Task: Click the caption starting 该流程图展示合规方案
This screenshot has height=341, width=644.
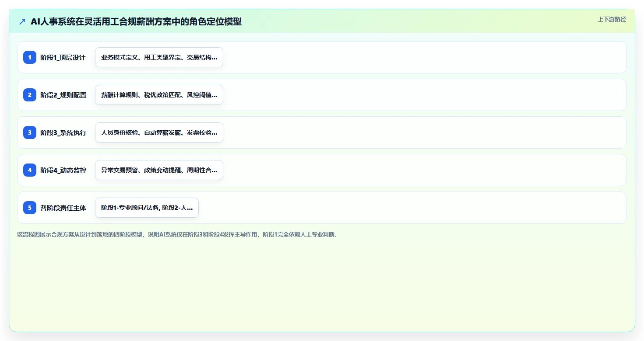Action: [x=177, y=234]
